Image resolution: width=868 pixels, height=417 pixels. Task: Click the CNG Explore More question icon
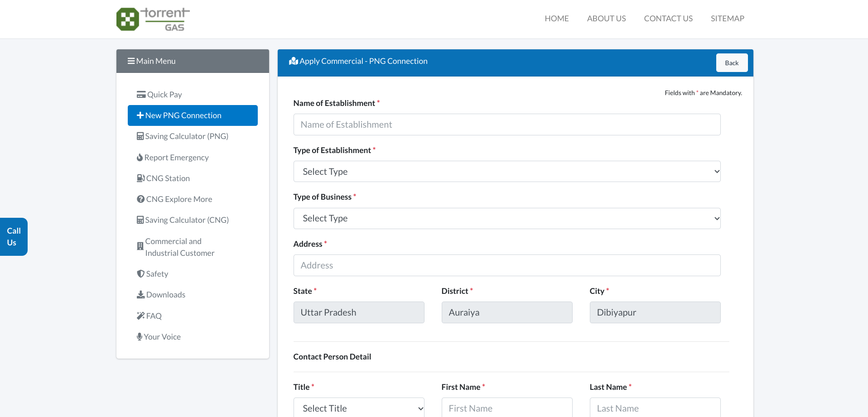coord(140,199)
